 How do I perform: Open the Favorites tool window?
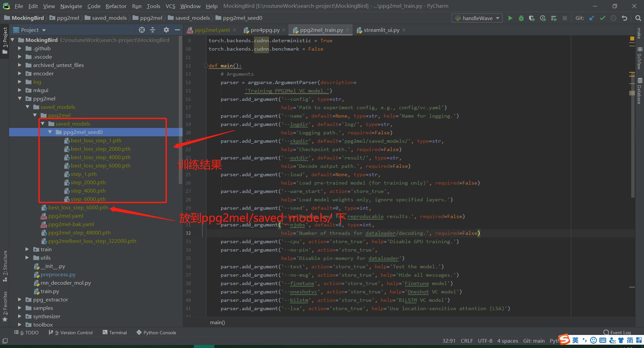[x=5, y=306]
